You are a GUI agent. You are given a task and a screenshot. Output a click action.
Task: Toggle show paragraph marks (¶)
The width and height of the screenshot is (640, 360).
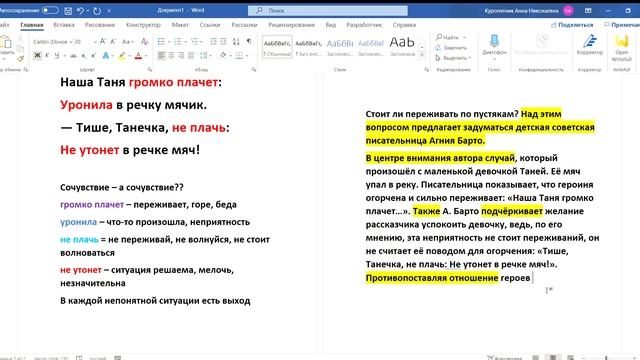[249, 42]
